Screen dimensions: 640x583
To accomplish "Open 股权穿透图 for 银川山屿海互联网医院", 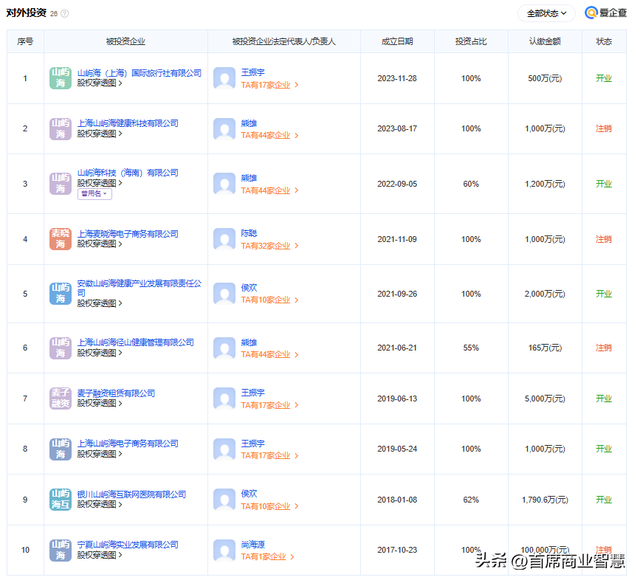I will pos(100,505).
